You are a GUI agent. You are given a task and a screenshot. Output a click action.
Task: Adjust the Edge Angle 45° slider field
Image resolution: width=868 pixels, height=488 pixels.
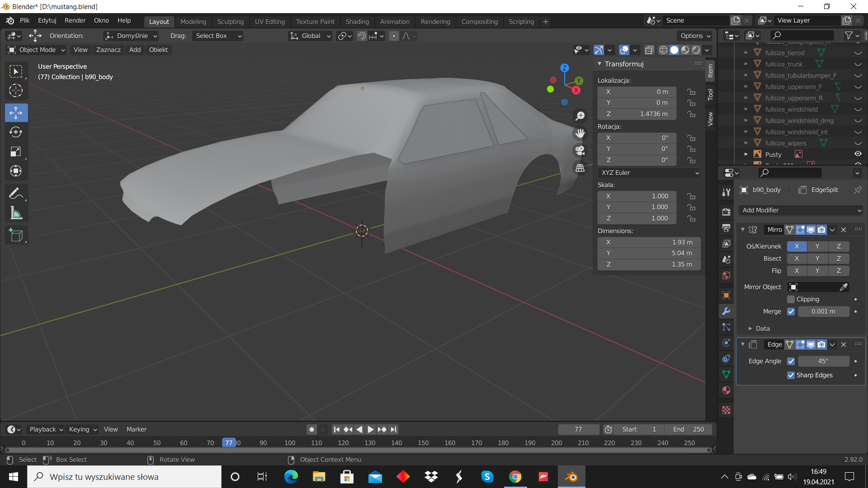(x=823, y=361)
